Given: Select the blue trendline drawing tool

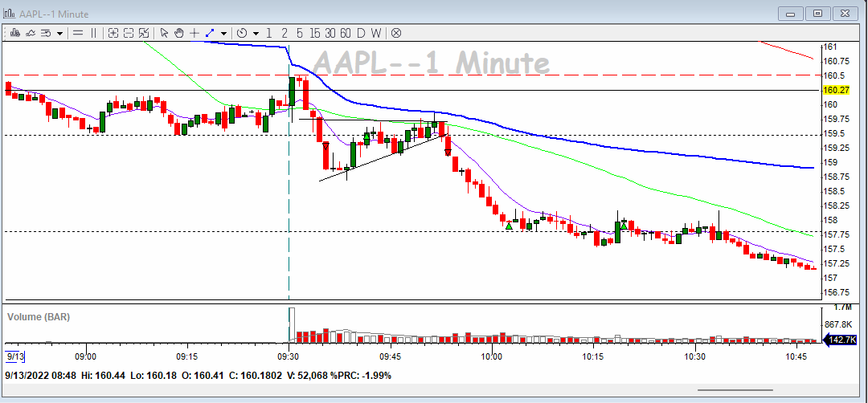Looking at the screenshot, I should point(210,33).
